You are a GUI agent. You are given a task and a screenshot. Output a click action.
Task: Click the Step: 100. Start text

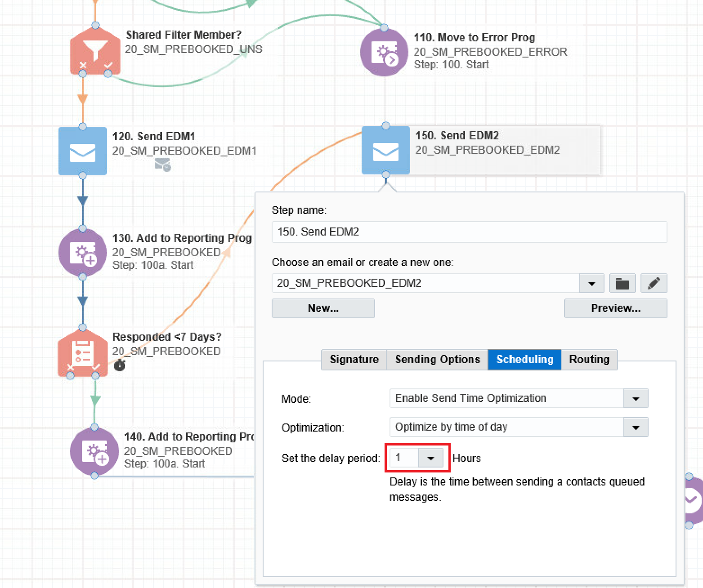[x=451, y=65]
